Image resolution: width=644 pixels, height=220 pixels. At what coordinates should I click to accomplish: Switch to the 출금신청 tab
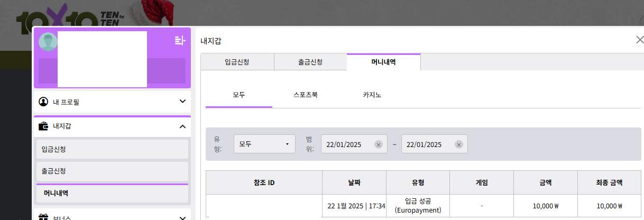coord(310,62)
